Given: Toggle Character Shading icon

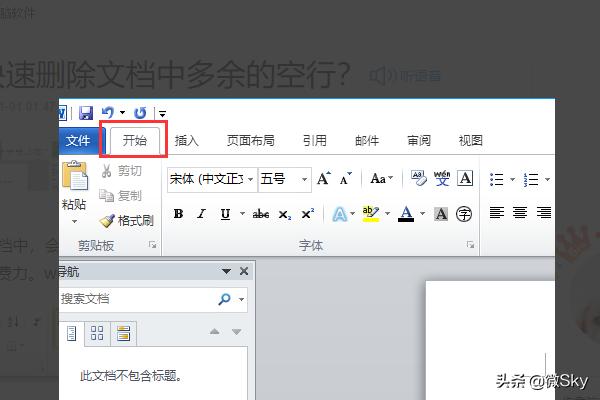Looking at the screenshot, I should coord(441,214).
